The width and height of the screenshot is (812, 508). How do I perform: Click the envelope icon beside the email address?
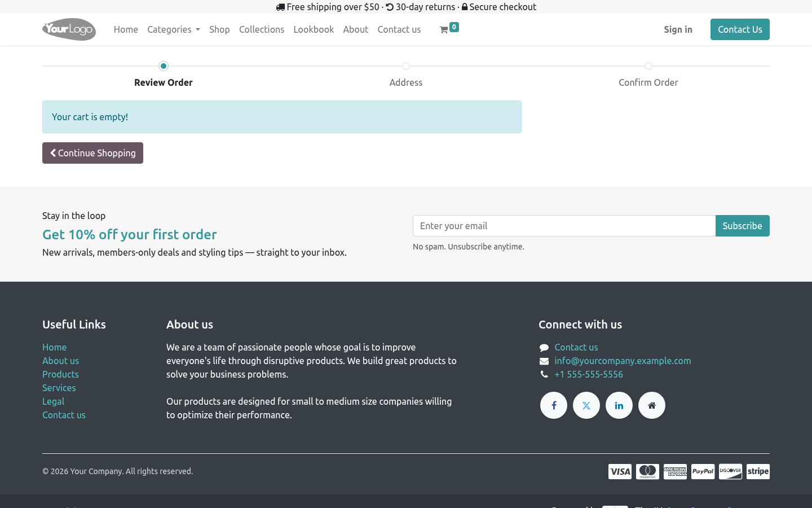pos(544,361)
